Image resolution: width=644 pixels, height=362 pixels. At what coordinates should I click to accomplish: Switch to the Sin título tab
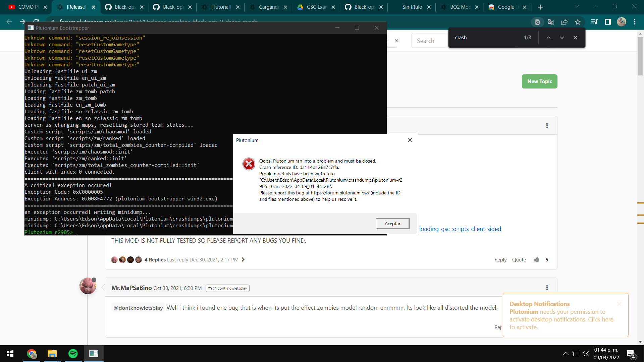pyautogui.click(x=412, y=7)
